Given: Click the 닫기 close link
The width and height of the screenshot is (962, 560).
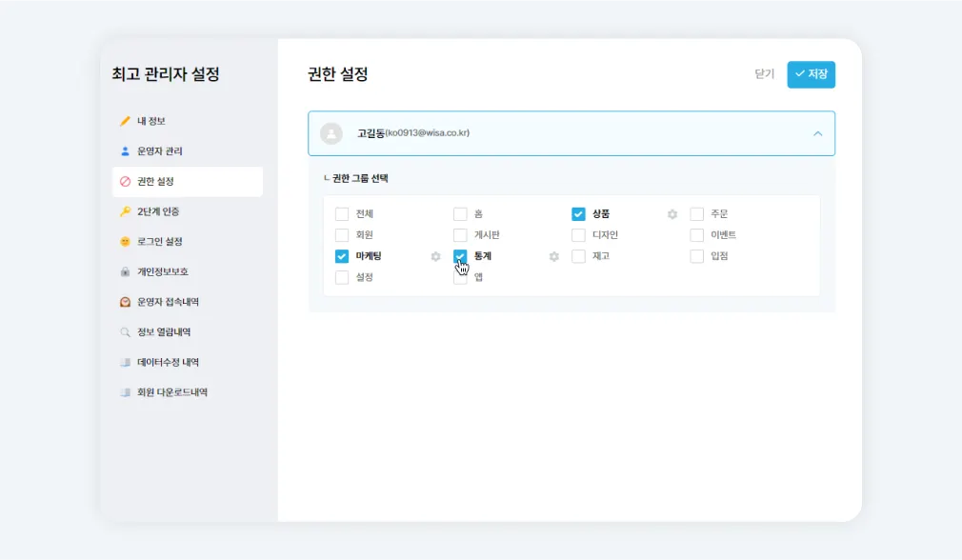Looking at the screenshot, I should click(x=764, y=74).
